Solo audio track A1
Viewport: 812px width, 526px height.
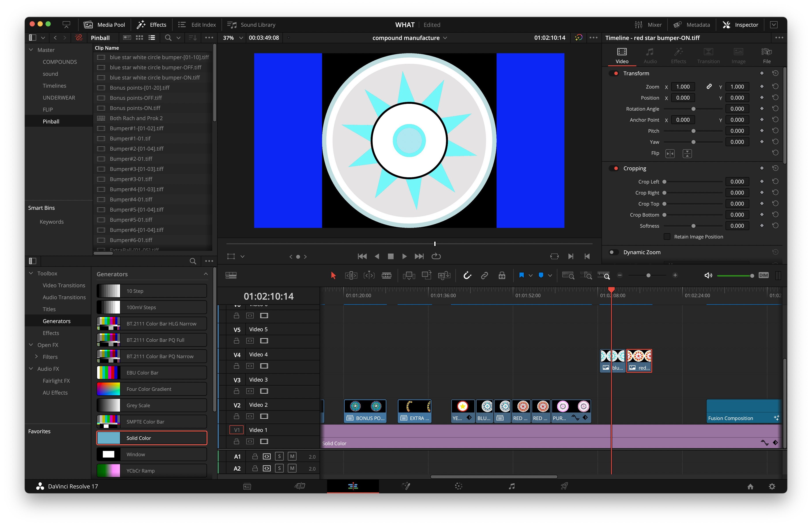[279, 456]
